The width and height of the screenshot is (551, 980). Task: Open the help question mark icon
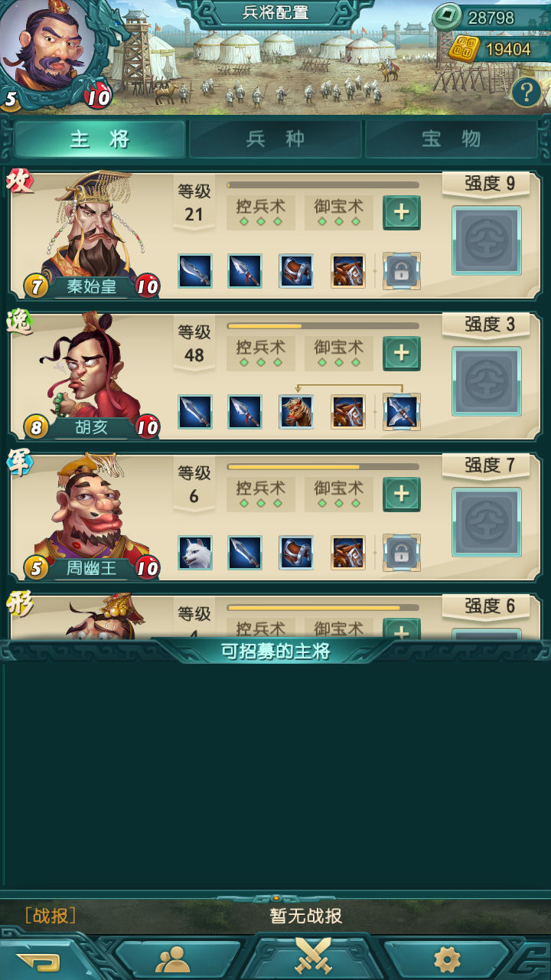click(x=527, y=93)
